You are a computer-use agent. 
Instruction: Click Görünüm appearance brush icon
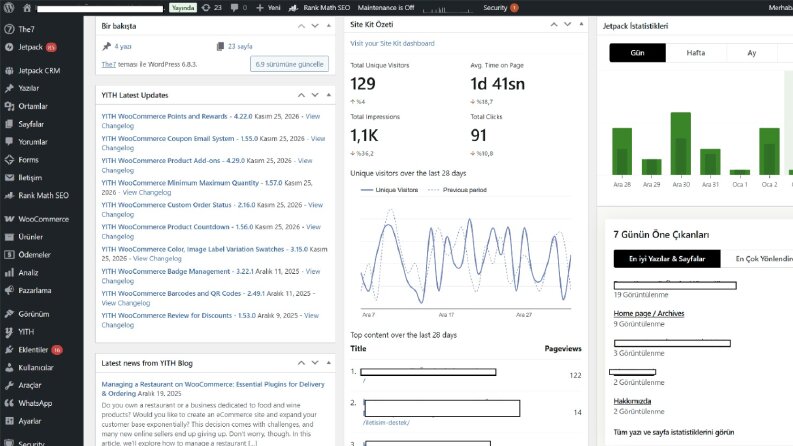click(9, 314)
